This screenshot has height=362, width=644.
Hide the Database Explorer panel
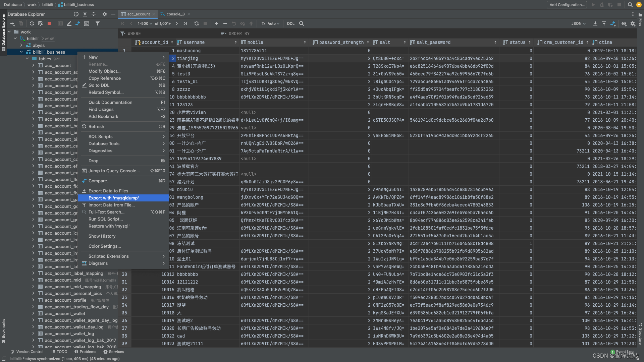coord(113,14)
